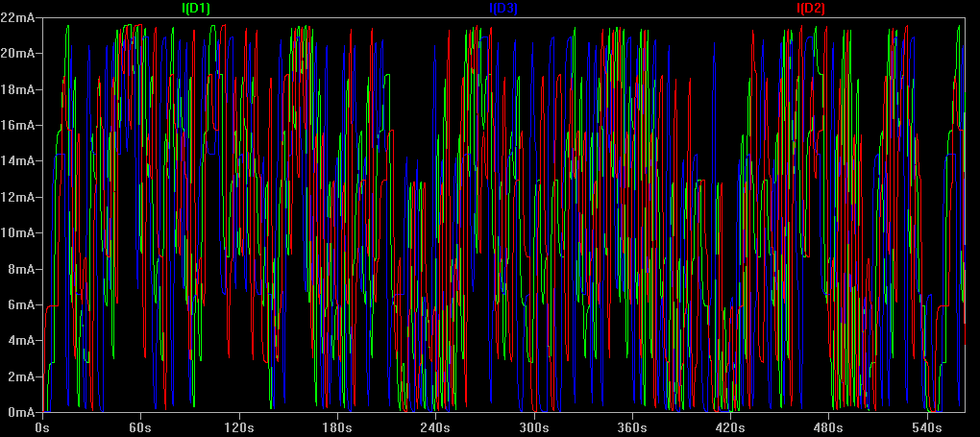
Task: Click the 0mA y-axis label
Action: coord(20,412)
